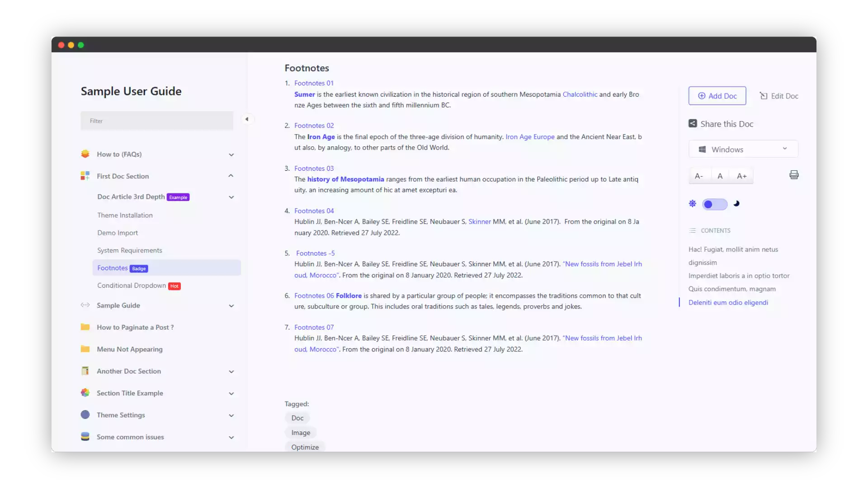Click Theme Installation sidebar item

point(125,215)
